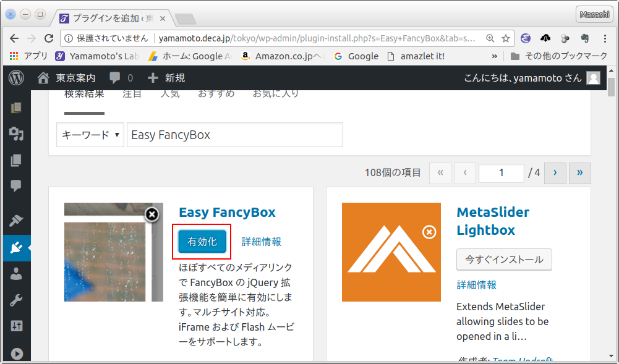Open the yamamoto user profile avatar
Screen dimensions: 619x364
[x=594, y=78]
